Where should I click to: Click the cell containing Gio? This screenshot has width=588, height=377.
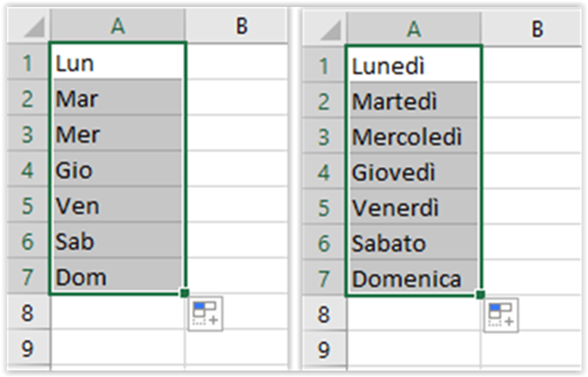click(x=118, y=169)
